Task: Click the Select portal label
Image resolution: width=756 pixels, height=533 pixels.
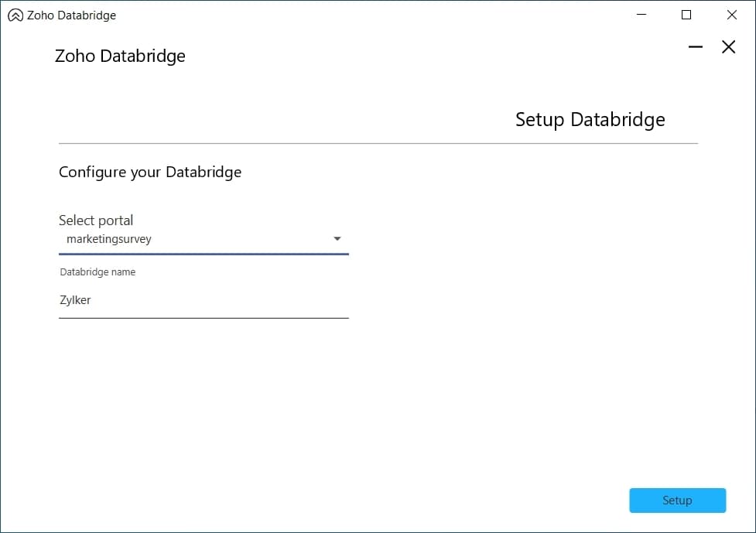Action: (x=96, y=220)
